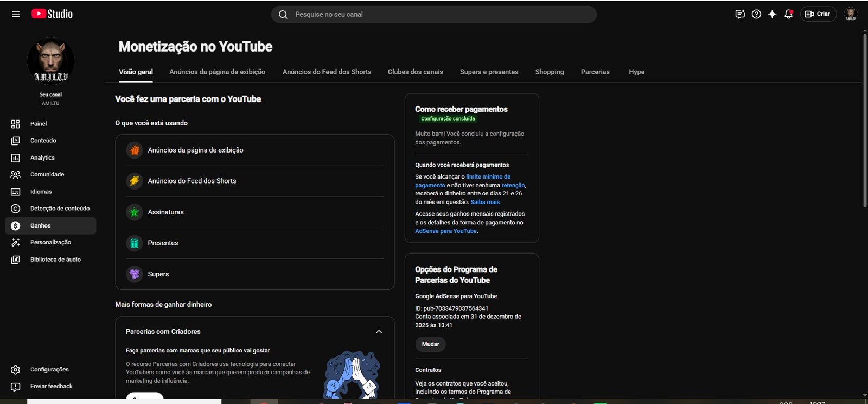Image resolution: width=868 pixels, height=404 pixels.
Task: Go to Painel in the sidebar
Action: tap(39, 124)
